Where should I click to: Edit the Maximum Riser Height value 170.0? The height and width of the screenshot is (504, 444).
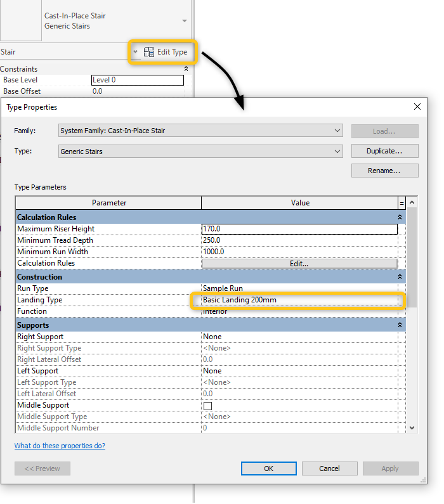tap(299, 229)
